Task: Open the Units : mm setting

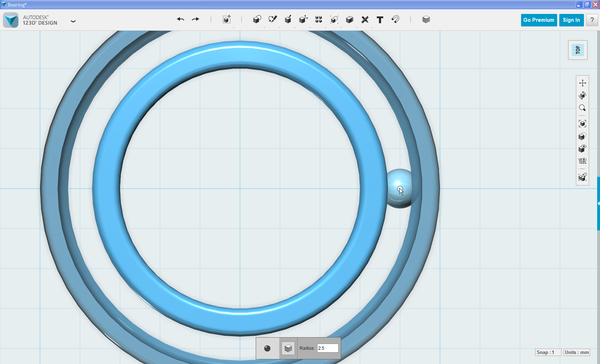Action: [577, 352]
